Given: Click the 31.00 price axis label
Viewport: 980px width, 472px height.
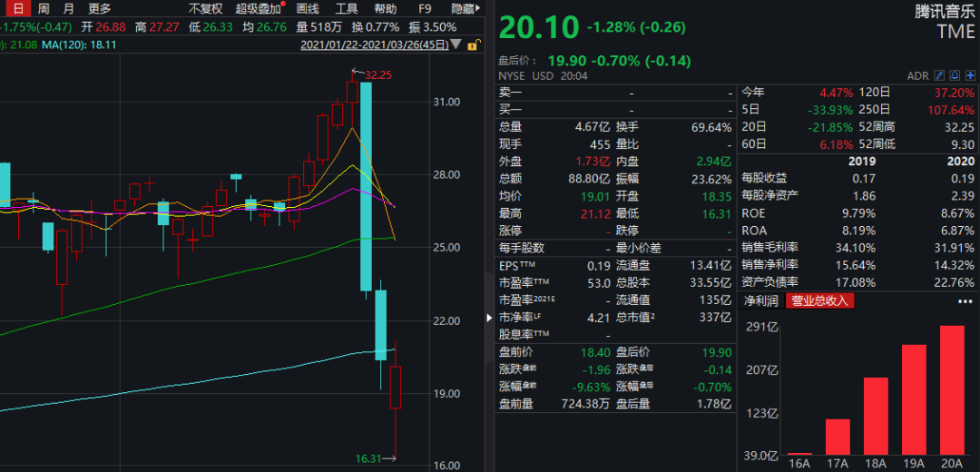Looking at the screenshot, I should click(447, 102).
